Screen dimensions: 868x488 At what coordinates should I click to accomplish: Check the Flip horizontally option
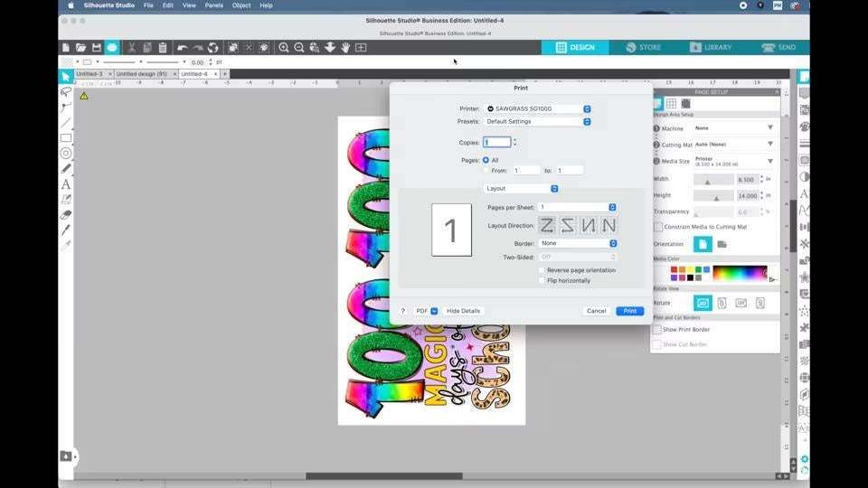(x=541, y=281)
